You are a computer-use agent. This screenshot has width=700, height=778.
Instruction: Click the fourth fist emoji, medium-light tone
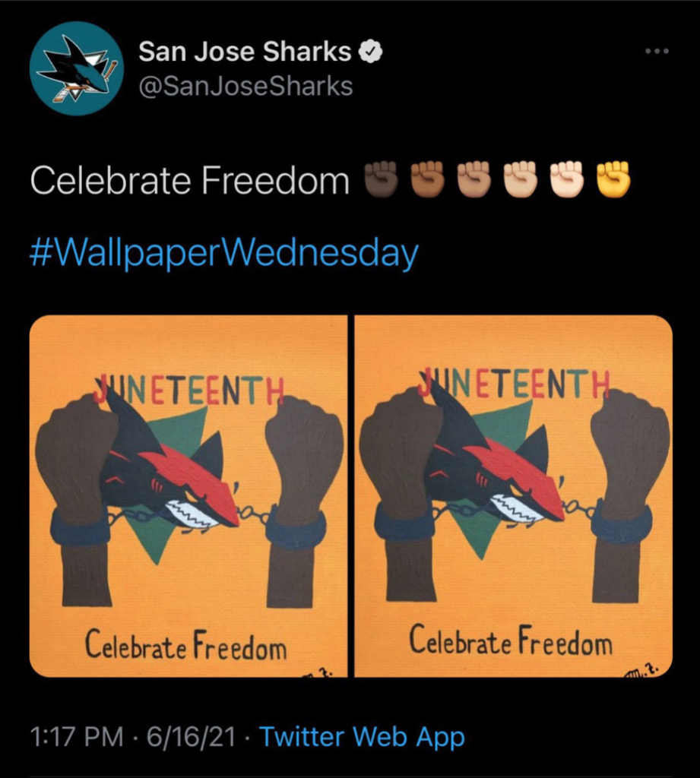pos(521,180)
